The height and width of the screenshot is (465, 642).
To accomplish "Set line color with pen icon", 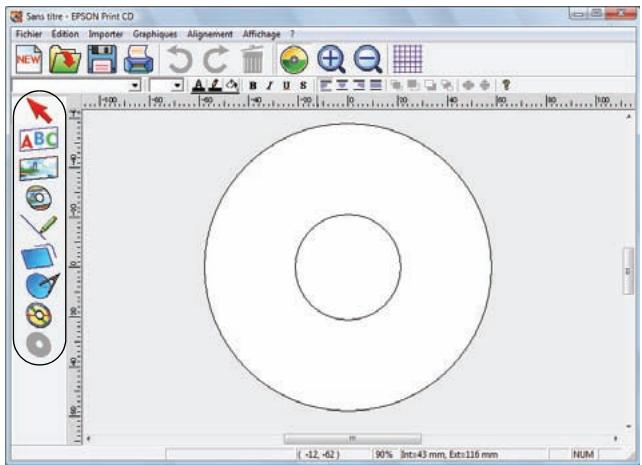I will point(215,86).
